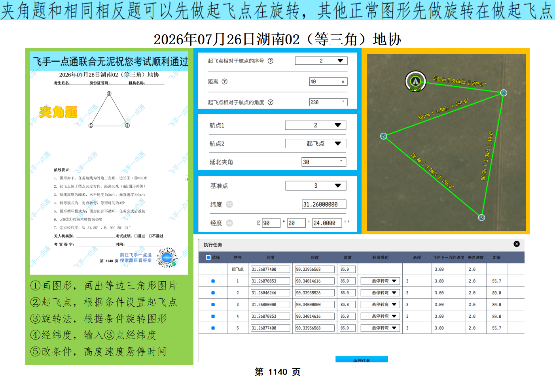Click the 经度 column header
Screen dimensions: 555x392
point(315,258)
